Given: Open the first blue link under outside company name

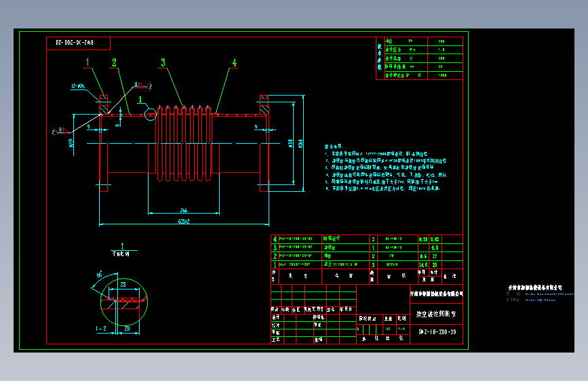Looking at the screenshot, I should click(549, 294).
